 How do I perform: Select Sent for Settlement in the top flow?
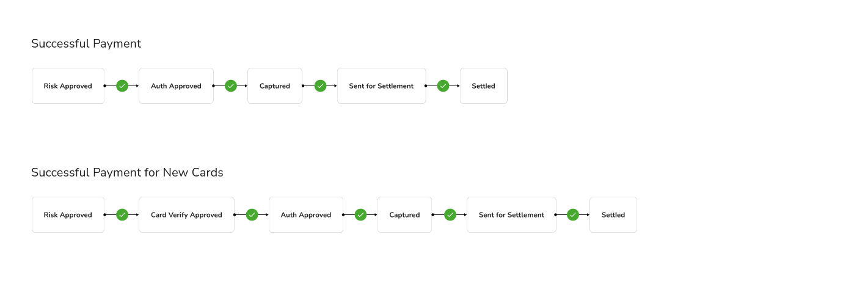381,86
